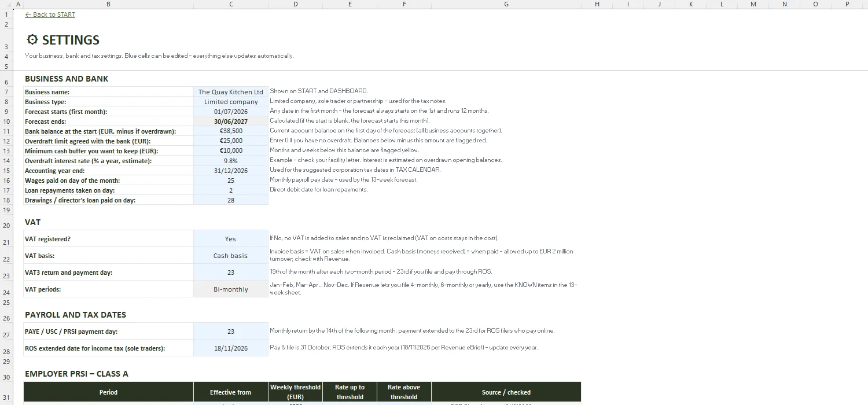Click the Weekly threshold (EUR) header
Image resolution: width=868 pixels, height=405 pixels.
296,392
